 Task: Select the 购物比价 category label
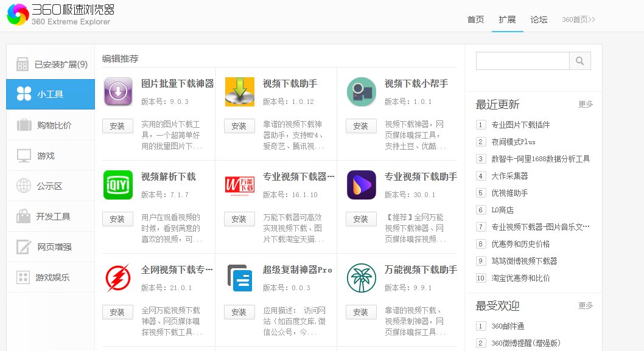coord(54,125)
